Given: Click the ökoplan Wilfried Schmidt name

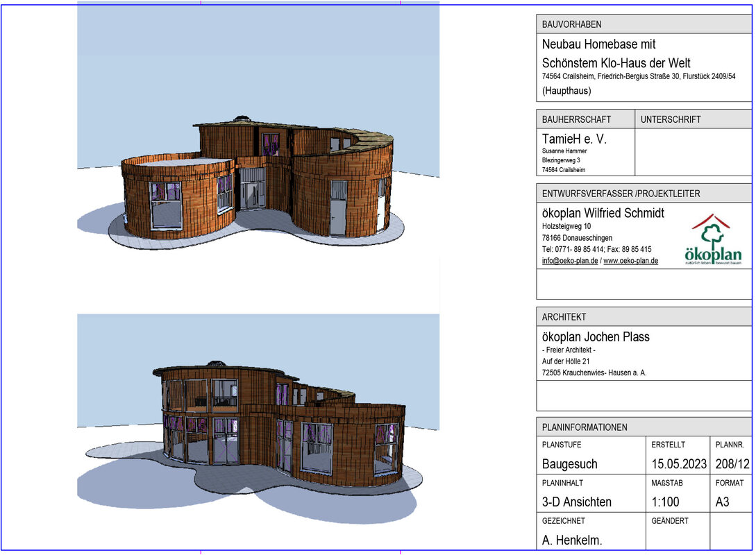Looking at the screenshot, I should tap(603, 212).
